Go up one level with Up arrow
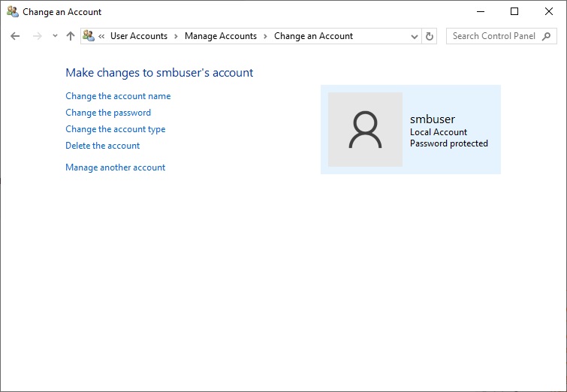 (x=71, y=36)
